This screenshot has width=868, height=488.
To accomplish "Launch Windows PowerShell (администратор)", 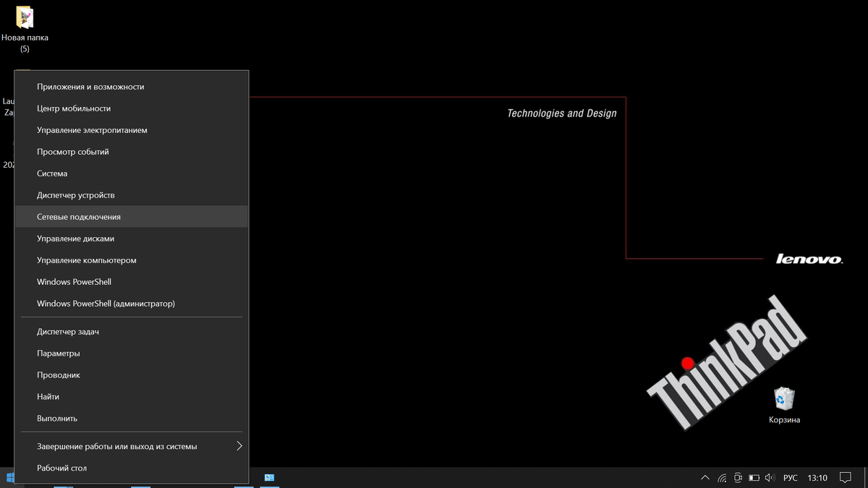I will (x=106, y=303).
